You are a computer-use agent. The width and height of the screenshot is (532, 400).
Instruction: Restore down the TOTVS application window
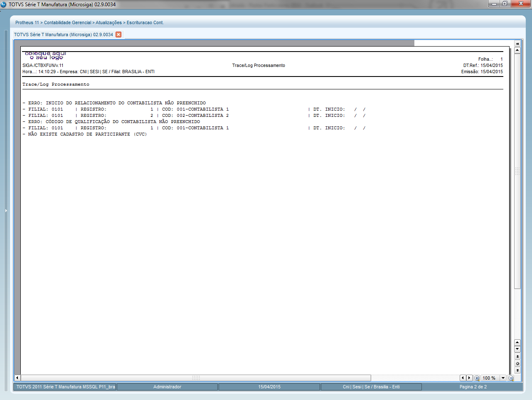point(505,4)
